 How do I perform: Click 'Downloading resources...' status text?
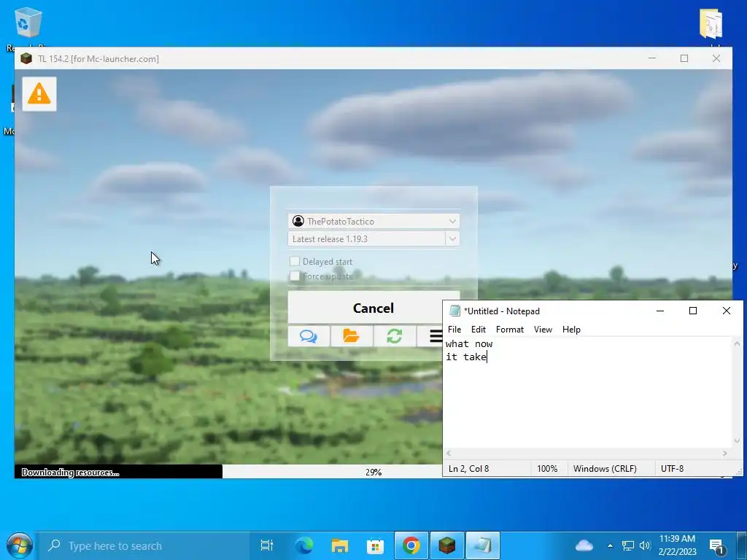[70, 472]
